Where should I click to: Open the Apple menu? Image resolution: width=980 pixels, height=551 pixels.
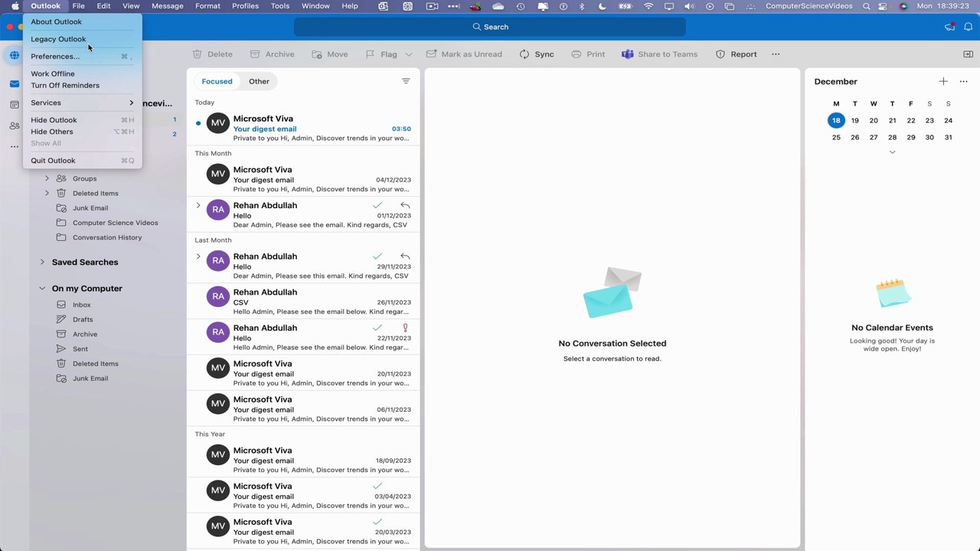(x=15, y=6)
